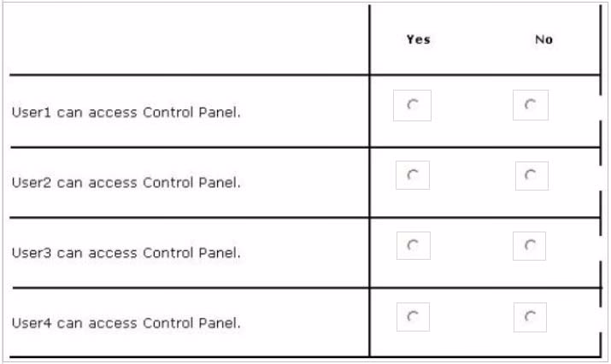
Task: Select Yes for User1 Control Panel access
Action: [x=412, y=105]
